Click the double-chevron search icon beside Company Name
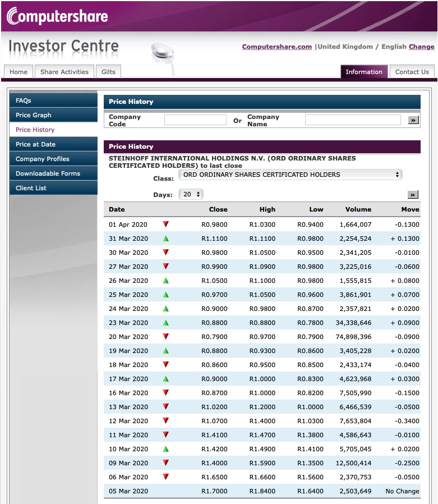Image resolution: width=438 pixels, height=504 pixels. point(413,120)
